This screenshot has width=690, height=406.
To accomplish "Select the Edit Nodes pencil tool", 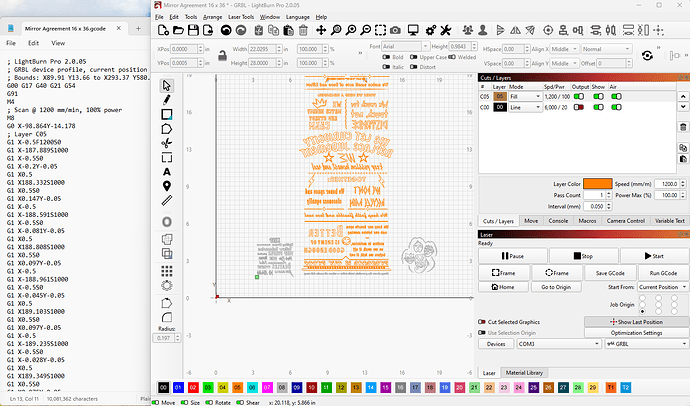I will [x=166, y=100].
